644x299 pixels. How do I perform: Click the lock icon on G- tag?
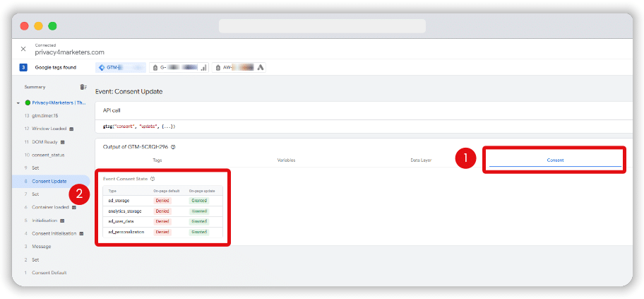(156, 67)
